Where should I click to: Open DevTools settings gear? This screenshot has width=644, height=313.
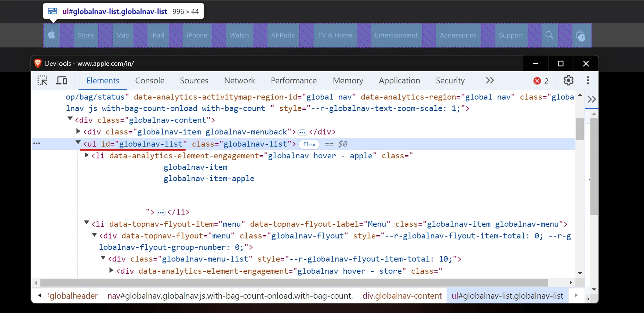[568, 80]
